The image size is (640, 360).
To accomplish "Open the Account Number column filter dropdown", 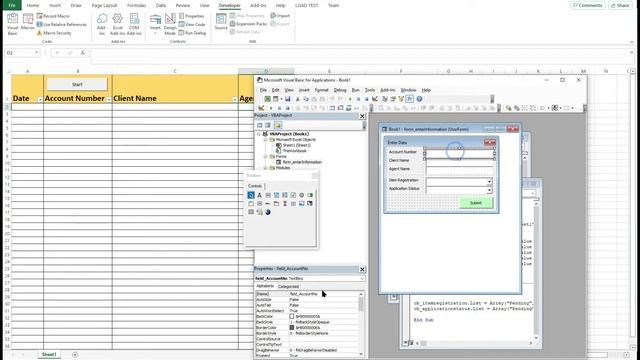I will (109, 100).
